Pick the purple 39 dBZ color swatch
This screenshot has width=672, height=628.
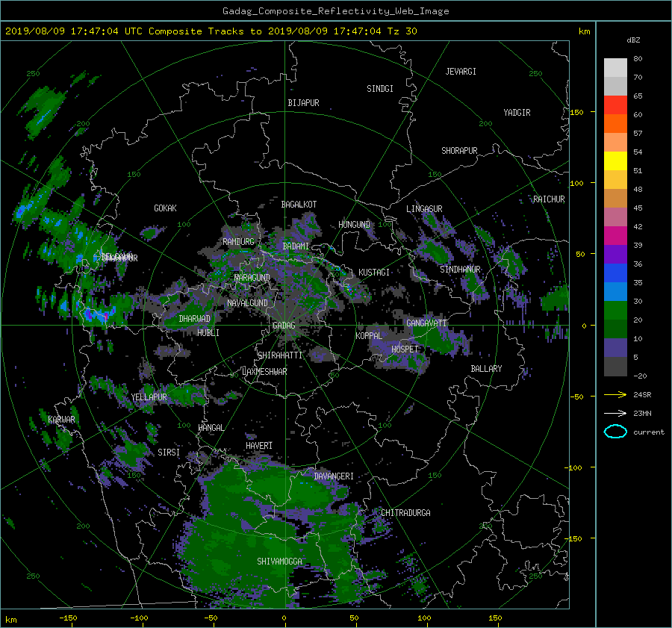coord(615,254)
